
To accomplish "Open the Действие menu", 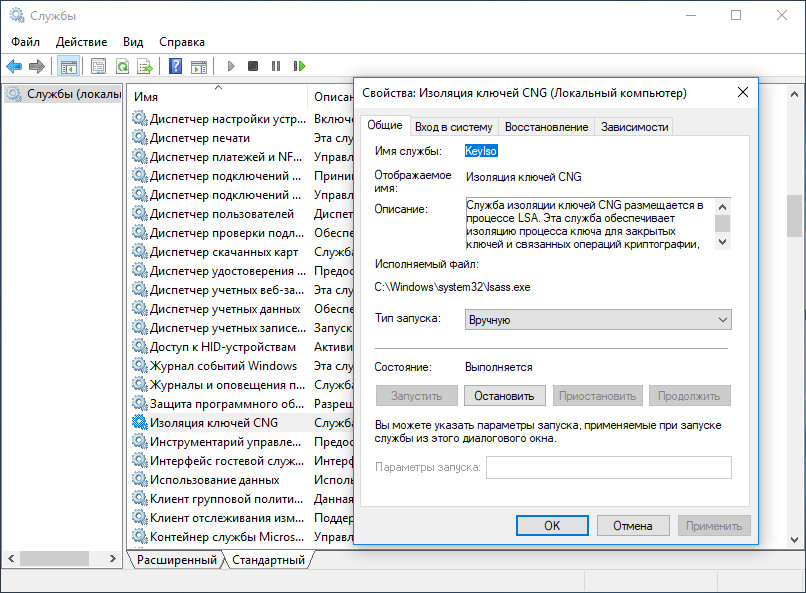I will click(x=81, y=42).
